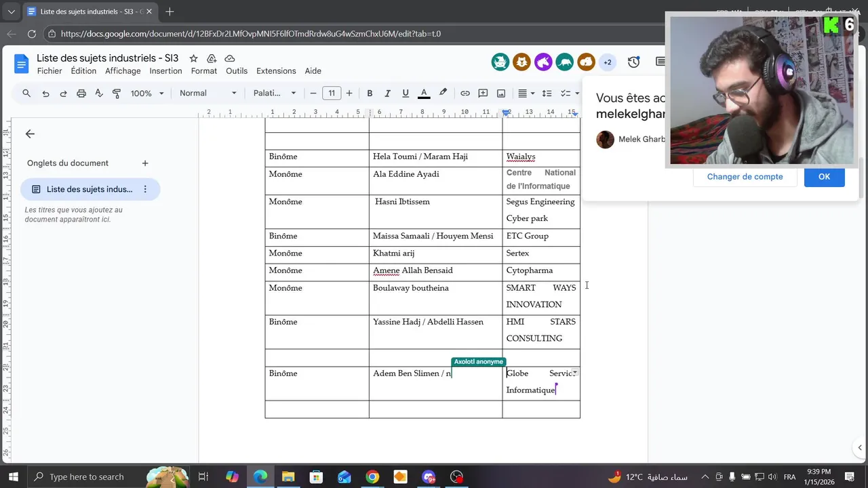
Task: Click the orange collaborator avatar beside +2
Action: pyautogui.click(x=587, y=62)
